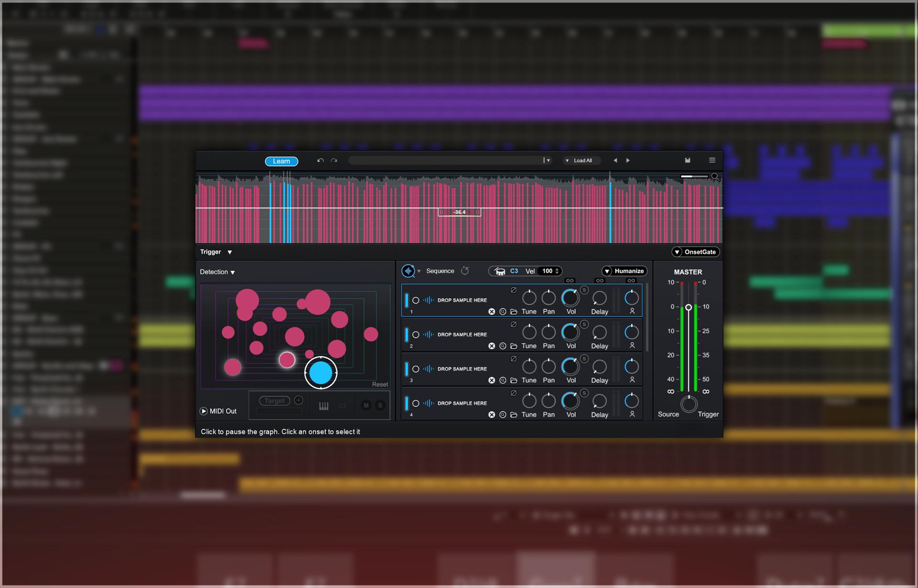Click the sample slots scrollbar
The height and width of the screenshot is (588, 918).
647,317
